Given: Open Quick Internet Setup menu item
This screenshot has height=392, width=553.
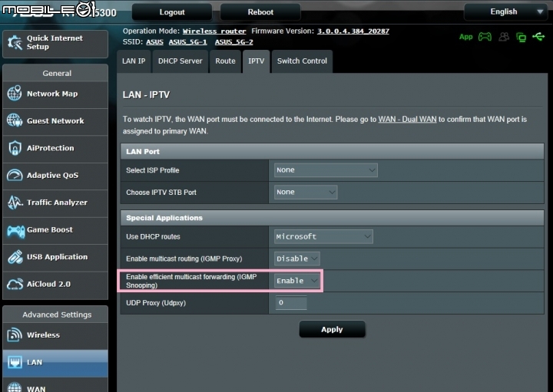Looking at the screenshot, I should click(55, 43).
